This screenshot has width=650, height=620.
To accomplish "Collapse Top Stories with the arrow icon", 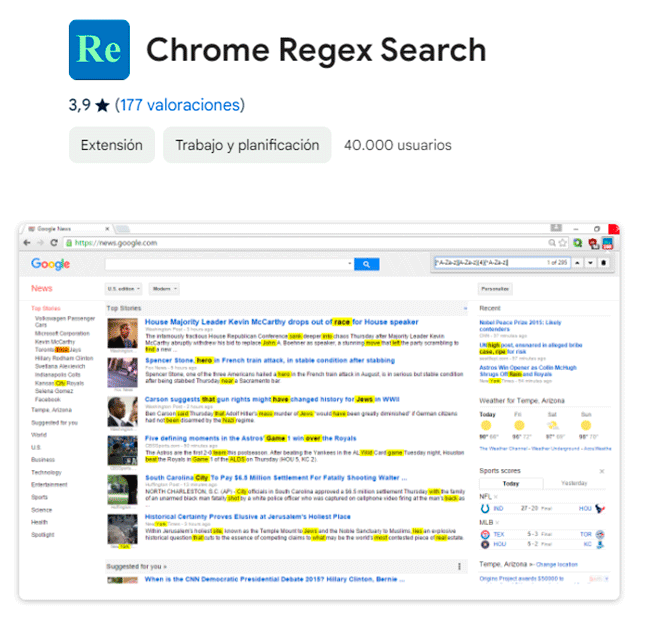I will (x=465, y=308).
